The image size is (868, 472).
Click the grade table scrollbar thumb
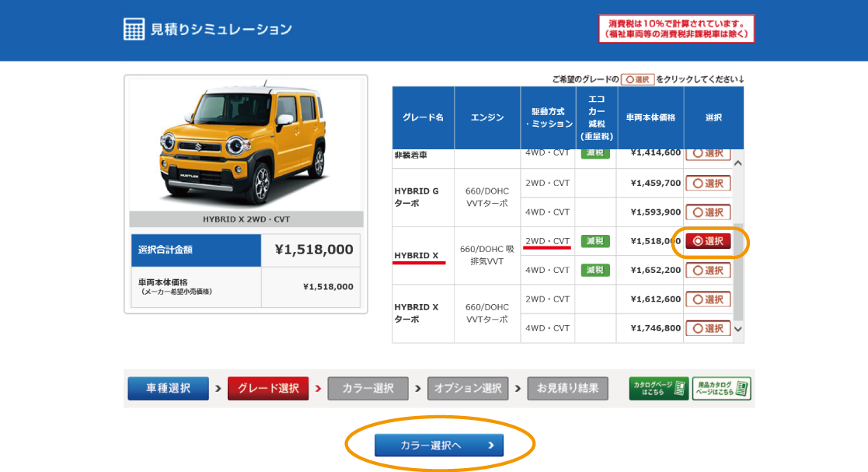[x=738, y=272]
